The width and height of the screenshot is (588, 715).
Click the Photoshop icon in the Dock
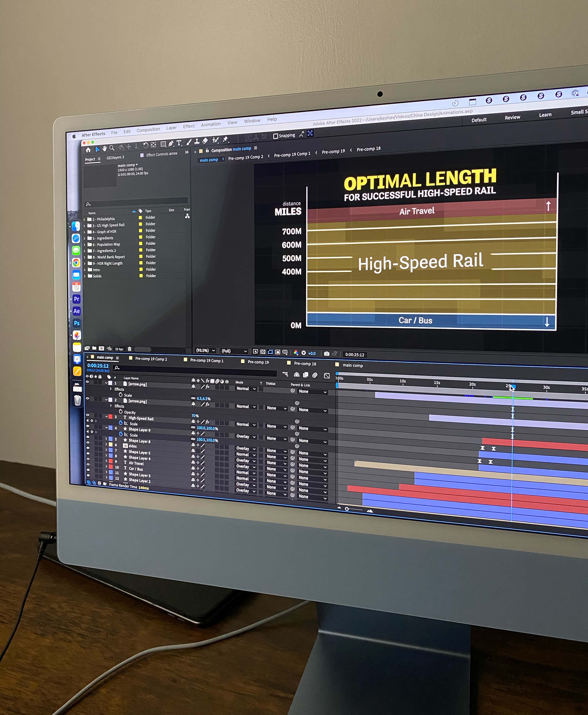tap(77, 323)
